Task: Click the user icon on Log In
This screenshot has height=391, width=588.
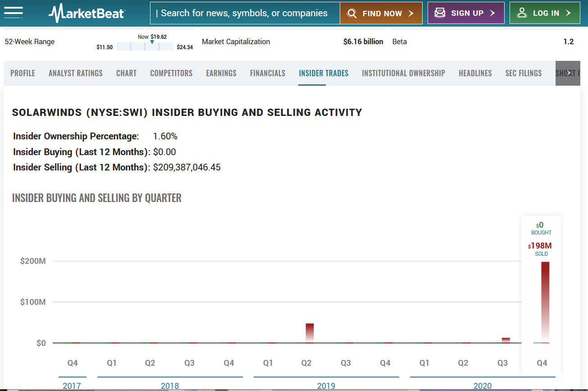Action: [522, 13]
